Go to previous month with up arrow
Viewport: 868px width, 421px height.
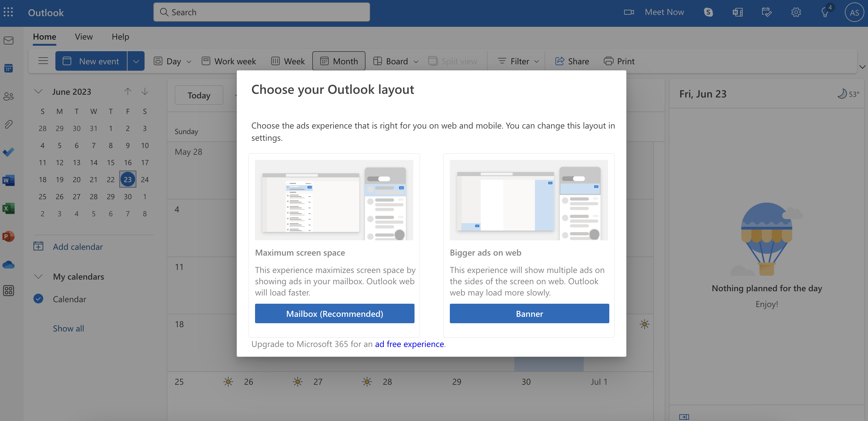[x=127, y=91]
